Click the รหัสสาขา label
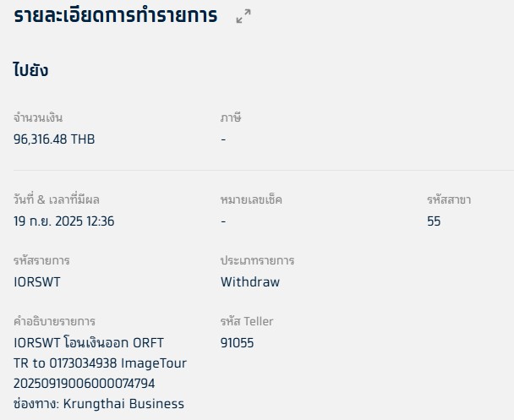514x420 pixels. 449,199
